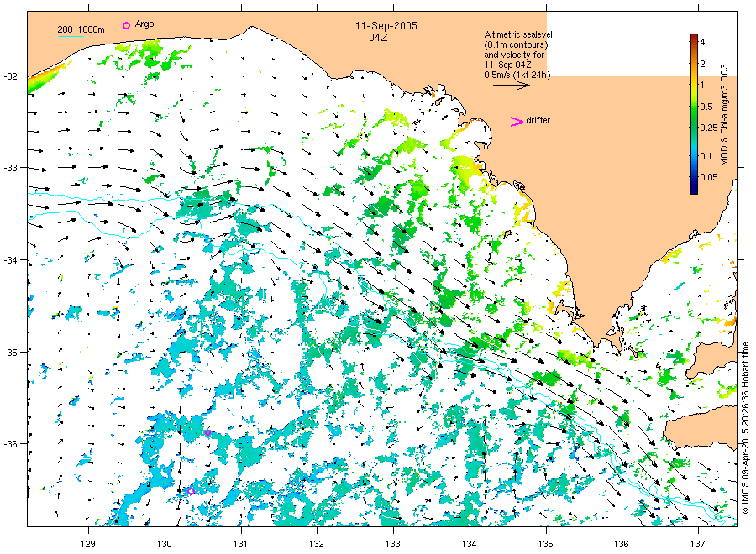
Task: Click the magenta drifter legend arrowhead
Action: click(x=517, y=122)
